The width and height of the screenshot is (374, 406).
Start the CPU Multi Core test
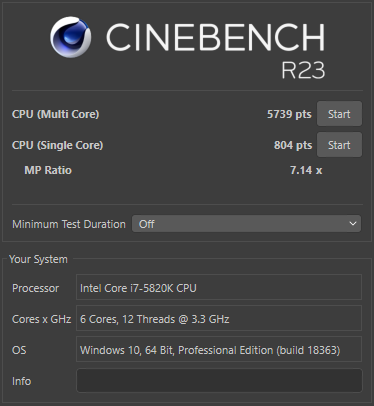pyautogui.click(x=339, y=114)
